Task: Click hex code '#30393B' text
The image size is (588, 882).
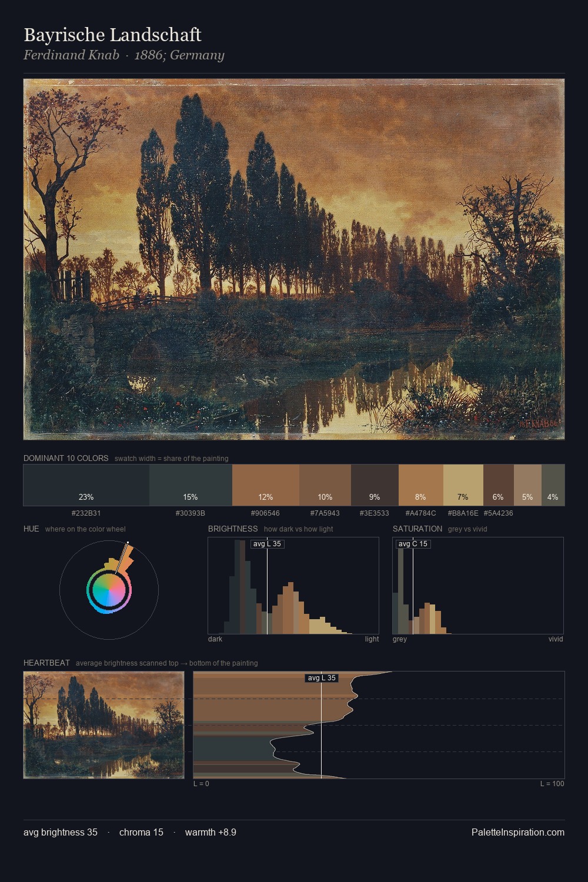Action: pos(191,513)
